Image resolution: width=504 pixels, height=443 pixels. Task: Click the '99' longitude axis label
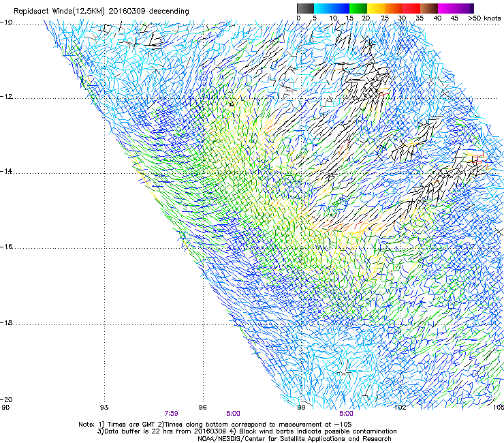(301, 408)
